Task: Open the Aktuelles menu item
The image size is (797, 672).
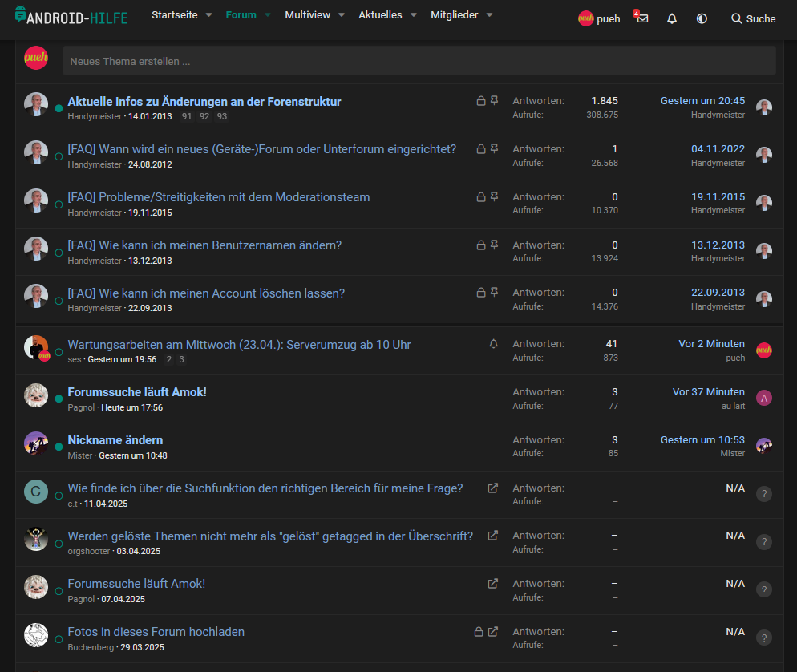Action: click(x=380, y=15)
